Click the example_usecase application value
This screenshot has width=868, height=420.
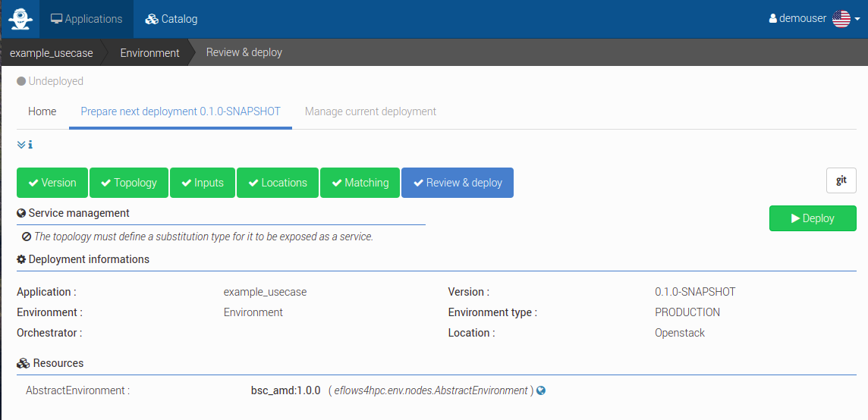pos(265,292)
